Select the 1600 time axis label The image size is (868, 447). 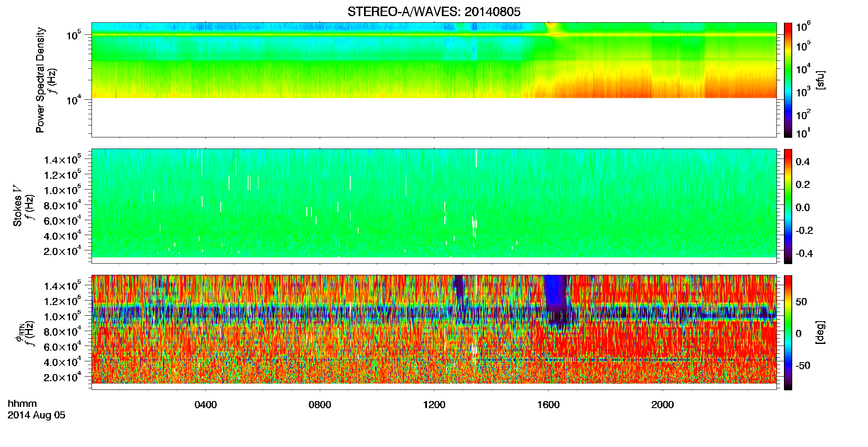[x=548, y=405]
